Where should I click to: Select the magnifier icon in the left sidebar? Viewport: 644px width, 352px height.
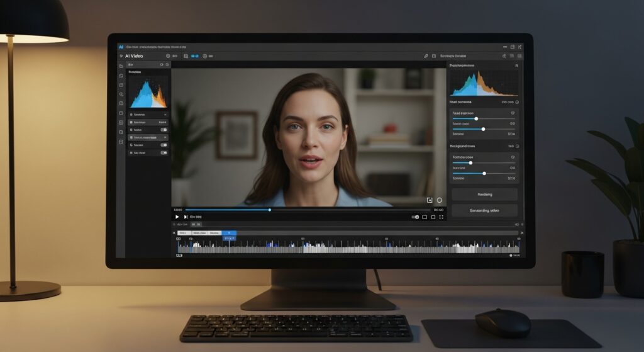[121, 94]
